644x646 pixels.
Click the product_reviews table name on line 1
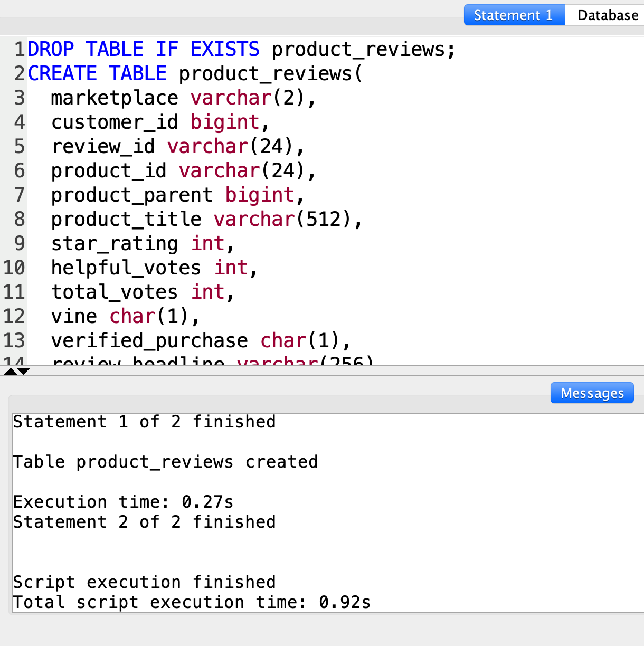point(361,49)
